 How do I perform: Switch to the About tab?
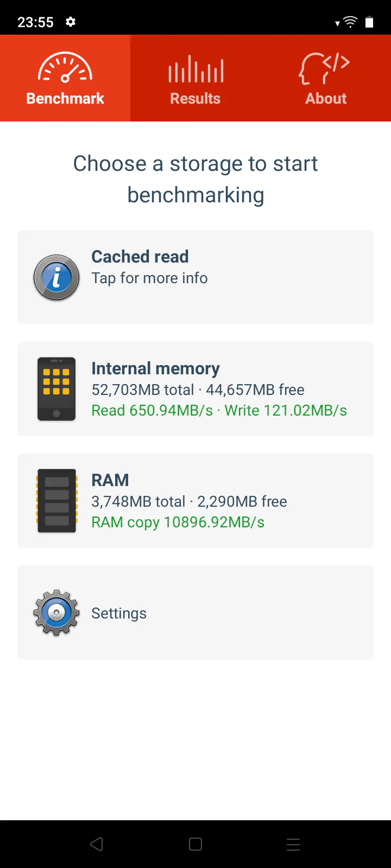pyautogui.click(x=326, y=78)
